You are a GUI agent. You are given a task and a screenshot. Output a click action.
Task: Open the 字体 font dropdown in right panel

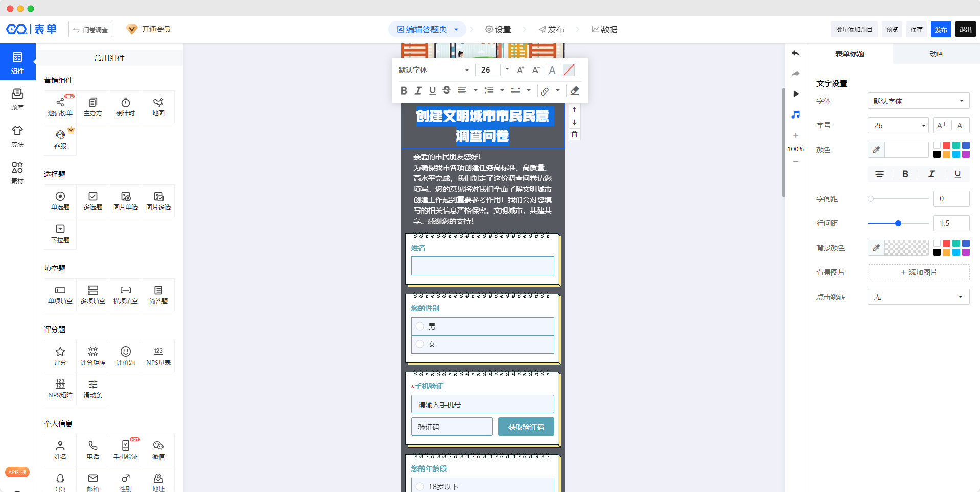[918, 101]
